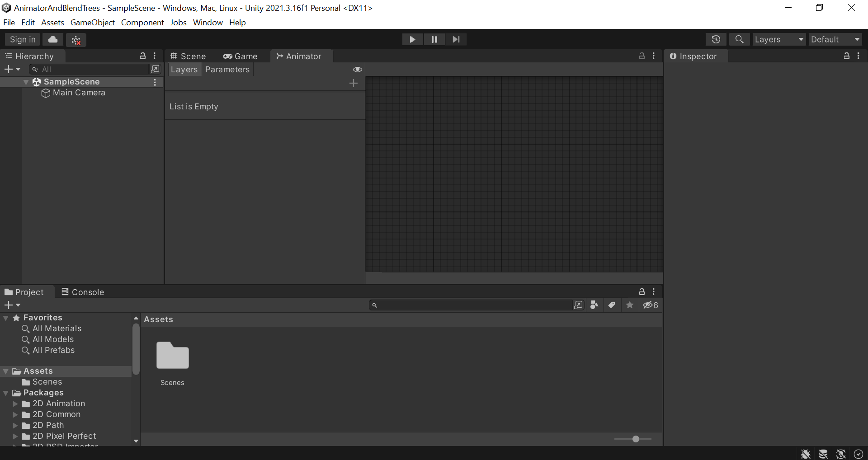Click Search by Label tag icon
This screenshot has height=460, width=868.
(x=612, y=305)
